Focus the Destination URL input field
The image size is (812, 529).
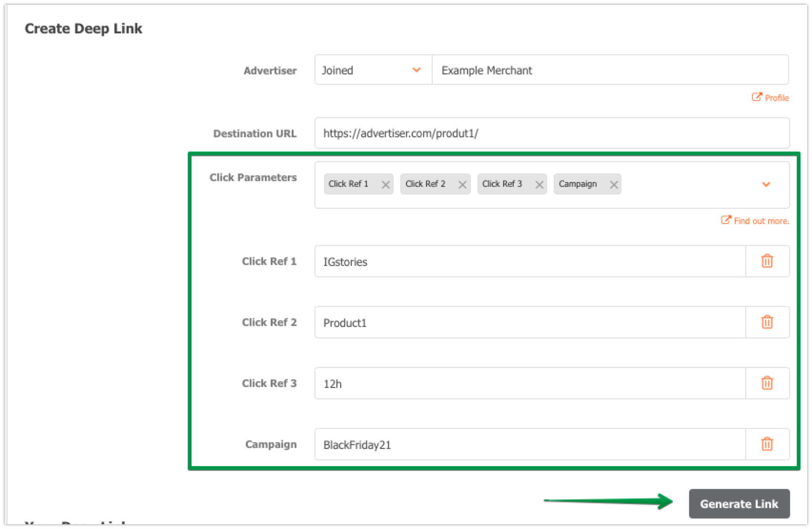551,133
